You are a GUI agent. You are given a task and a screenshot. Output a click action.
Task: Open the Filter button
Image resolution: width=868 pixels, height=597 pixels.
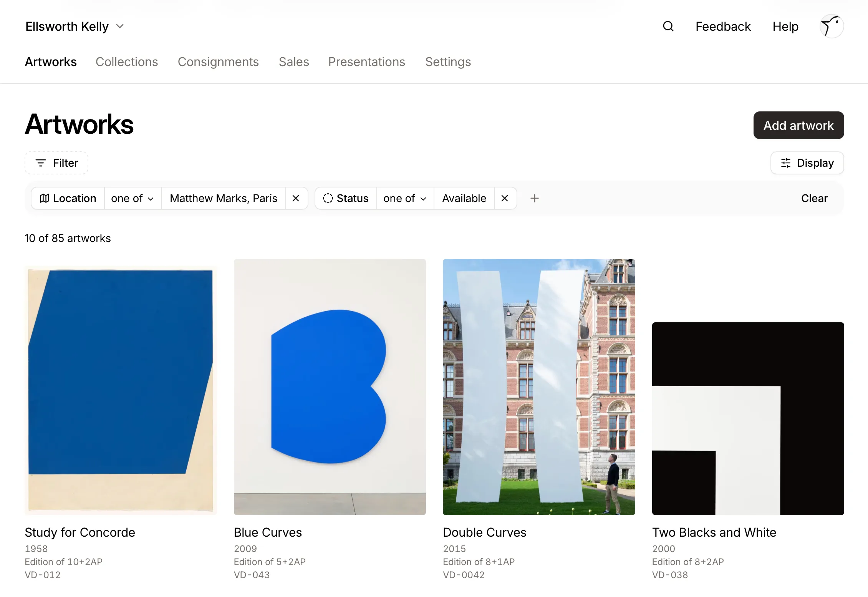click(56, 163)
